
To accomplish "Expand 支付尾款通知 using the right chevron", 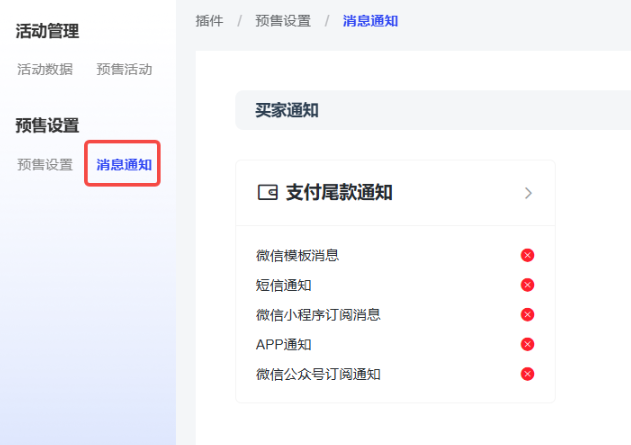I will 528,193.
